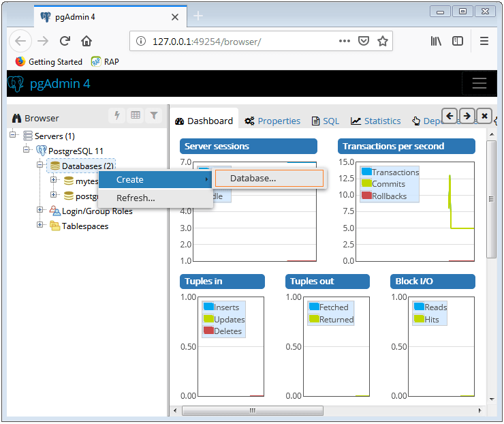Click the Rollbacks red legend swatch
The width and height of the screenshot is (504, 424).
[366, 195]
